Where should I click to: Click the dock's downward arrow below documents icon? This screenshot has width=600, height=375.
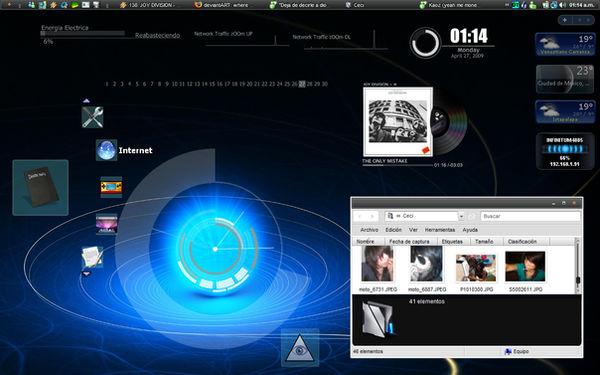pyautogui.click(x=86, y=274)
